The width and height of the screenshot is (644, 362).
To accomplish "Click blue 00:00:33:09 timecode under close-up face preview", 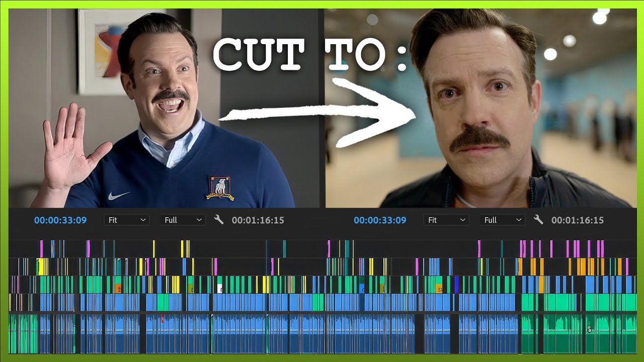I will pos(380,220).
